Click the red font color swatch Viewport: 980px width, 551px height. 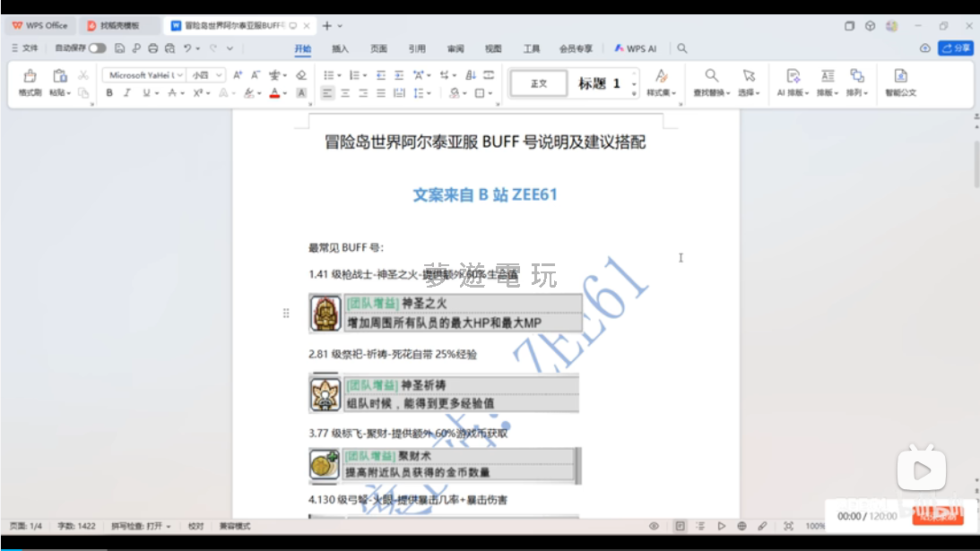[274, 93]
